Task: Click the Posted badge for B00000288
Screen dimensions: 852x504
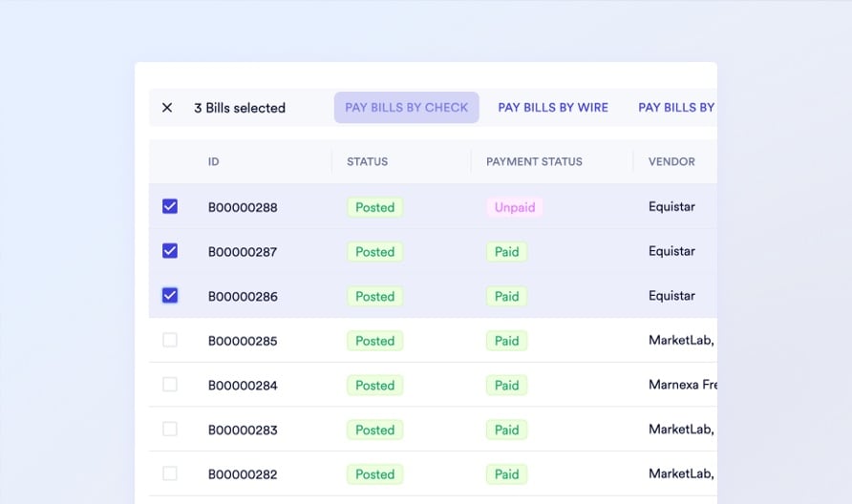Action: click(x=375, y=207)
